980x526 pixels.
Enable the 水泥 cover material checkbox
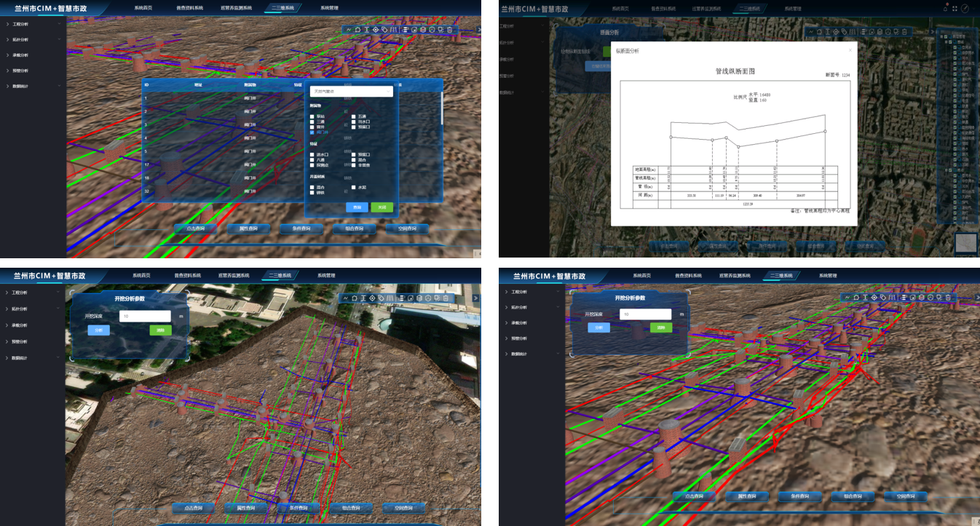tap(354, 187)
